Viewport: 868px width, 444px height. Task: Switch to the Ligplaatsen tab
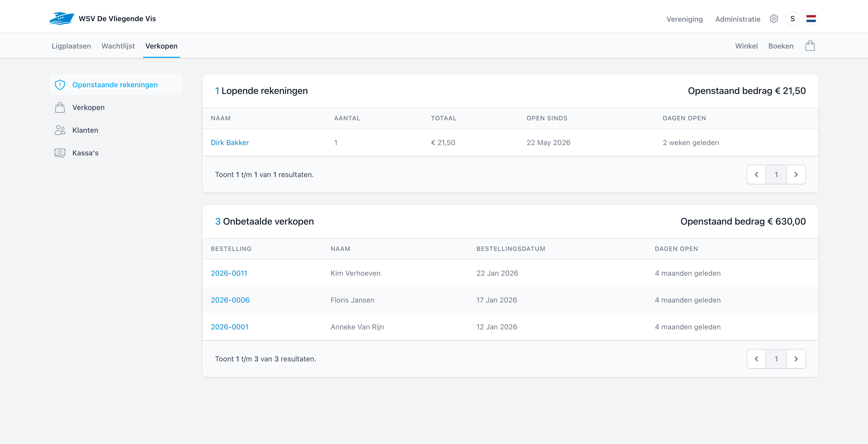tap(71, 46)
